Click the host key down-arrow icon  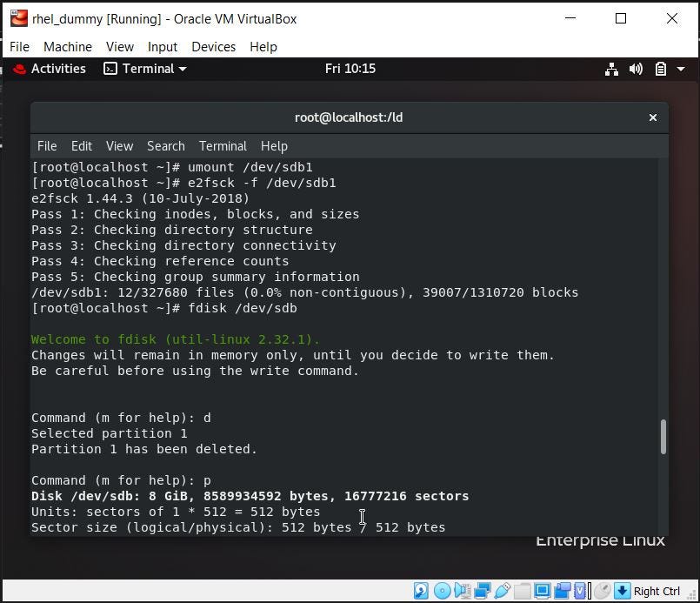[x=622, y=591]
